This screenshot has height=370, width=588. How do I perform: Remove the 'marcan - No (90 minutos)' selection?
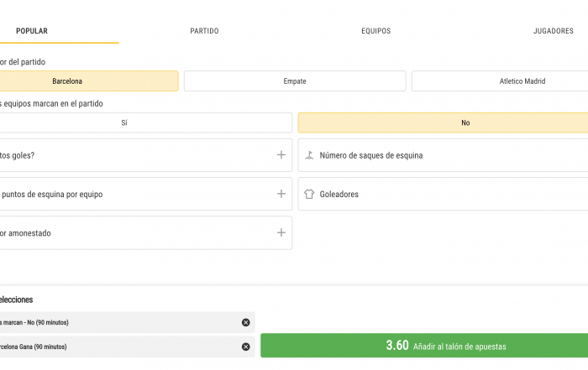point(245,322)
